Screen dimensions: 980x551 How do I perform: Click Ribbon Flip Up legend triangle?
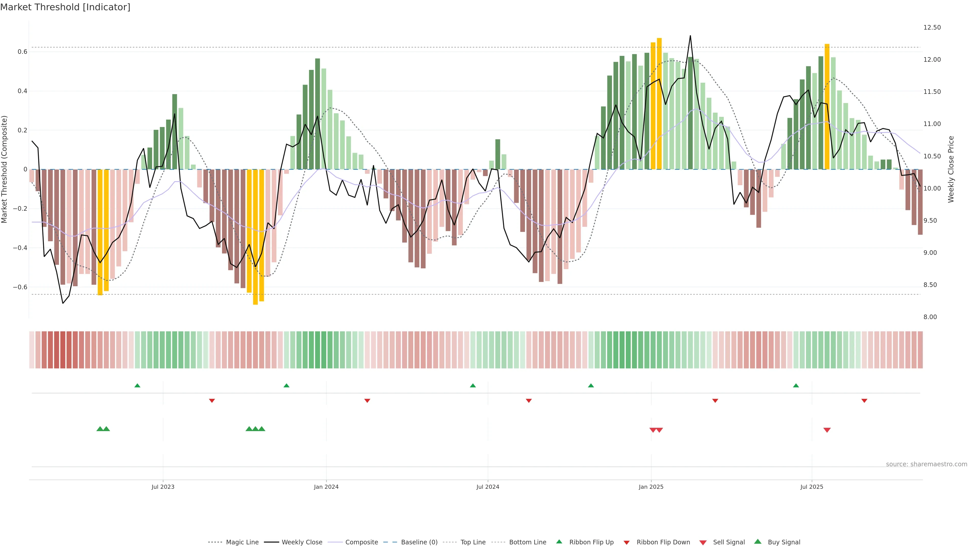(x=559, y=542)
